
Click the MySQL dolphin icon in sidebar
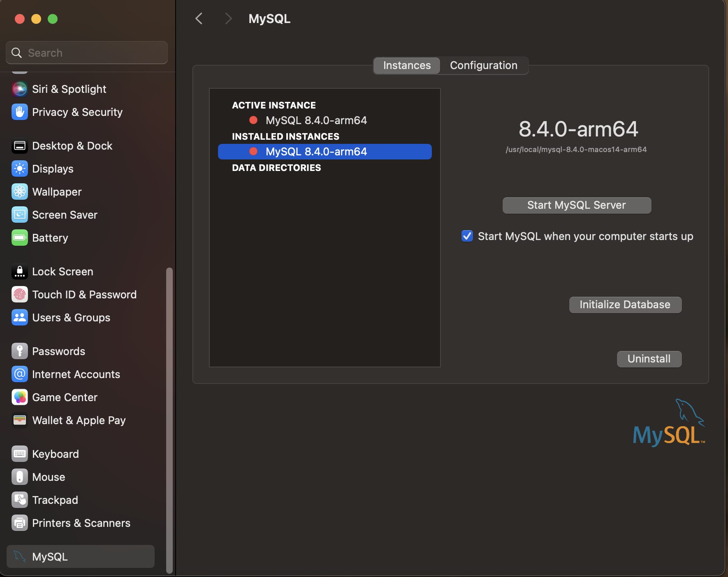(x=20, y=556)
